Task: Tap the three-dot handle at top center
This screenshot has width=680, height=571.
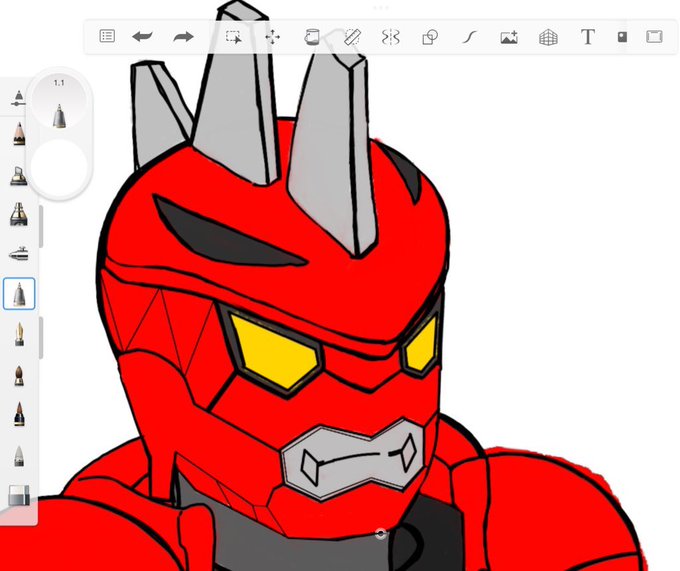Action: (381, 7)
